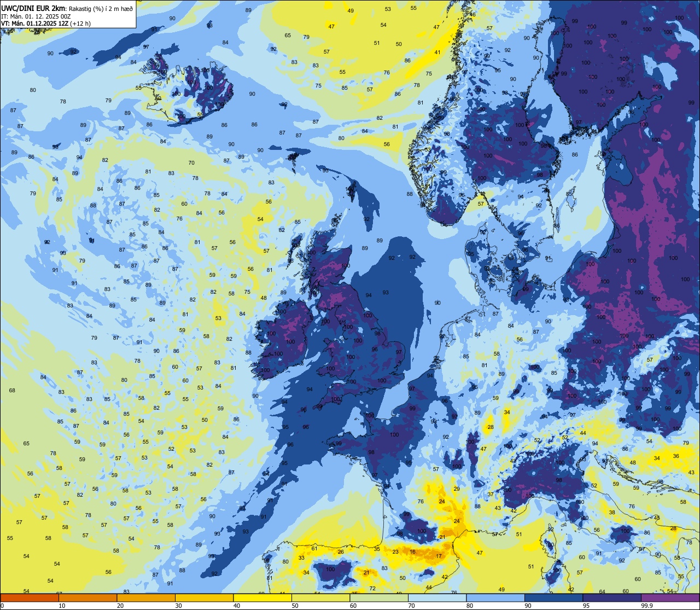Click the 0–10 dark orange legend swatch
The width and height of the screenshot is (700, 610).
(30, 597)
